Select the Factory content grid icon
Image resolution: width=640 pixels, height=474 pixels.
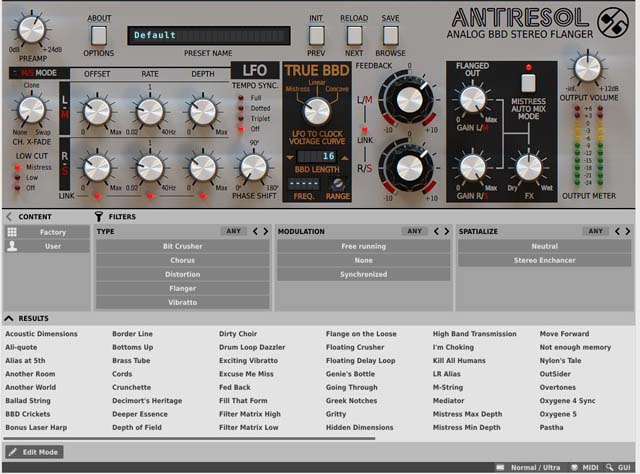coord(12,231)
